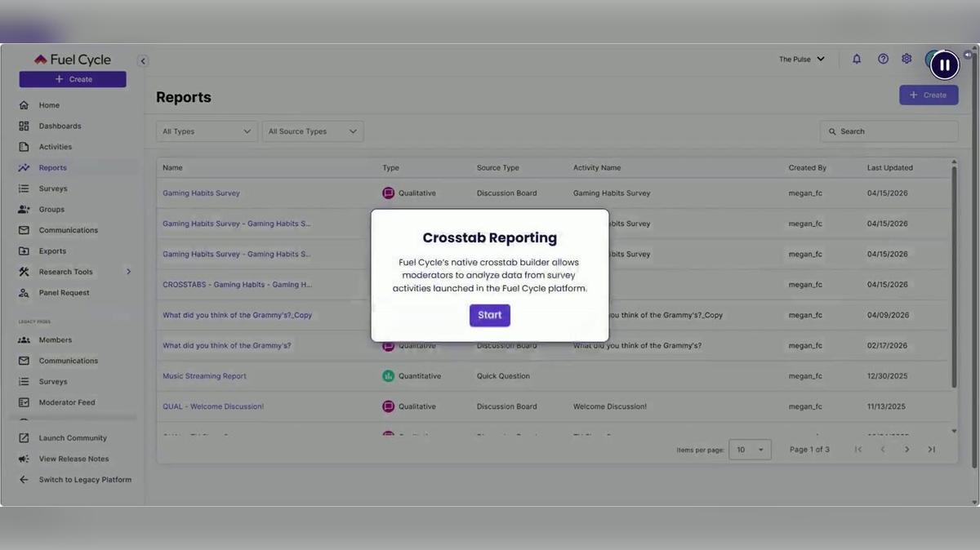The width and height of the screenshot is (980, 550).
Task: Click the legacy Communications envelope icon
Action: tap(24, 361)
